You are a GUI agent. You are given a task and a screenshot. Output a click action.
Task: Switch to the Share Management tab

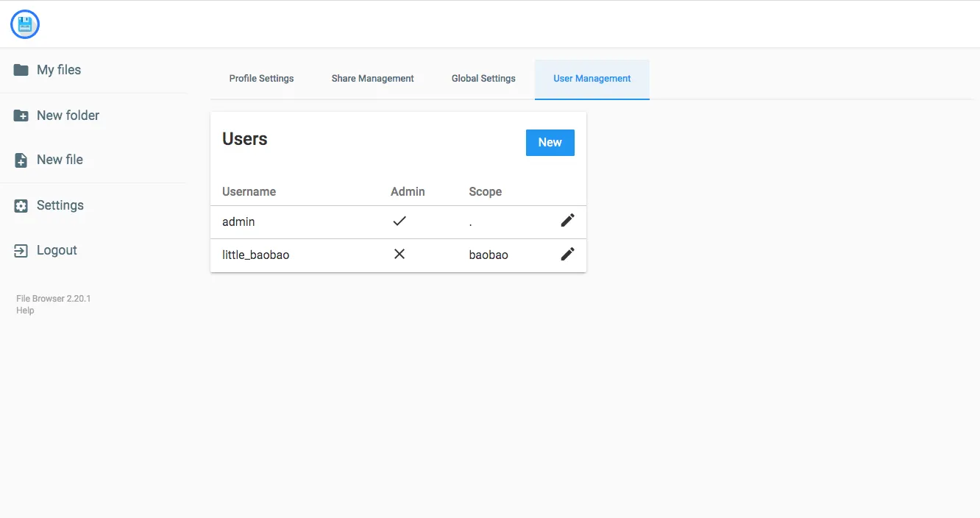click(x=373, y=79)
